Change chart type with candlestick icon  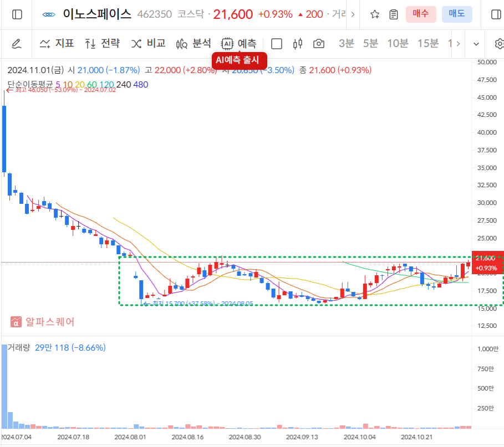pyautogui.click(x=298, y=44)
